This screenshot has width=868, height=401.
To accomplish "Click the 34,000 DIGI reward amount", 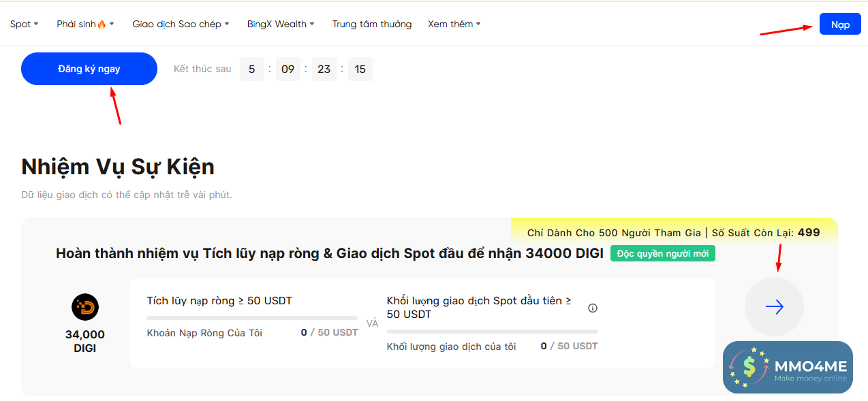I will click(x=85, y=341).
